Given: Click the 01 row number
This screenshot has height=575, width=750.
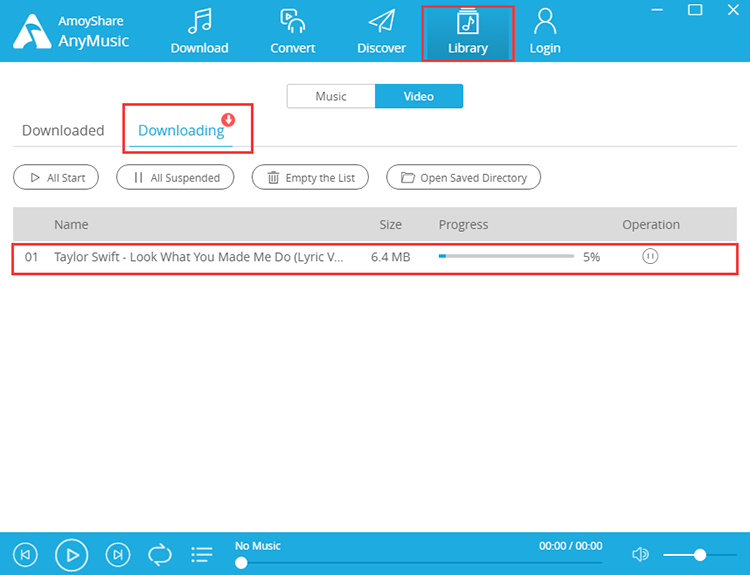Looking at the screenshot, I should pyautogui.click(x=31, y=257).
